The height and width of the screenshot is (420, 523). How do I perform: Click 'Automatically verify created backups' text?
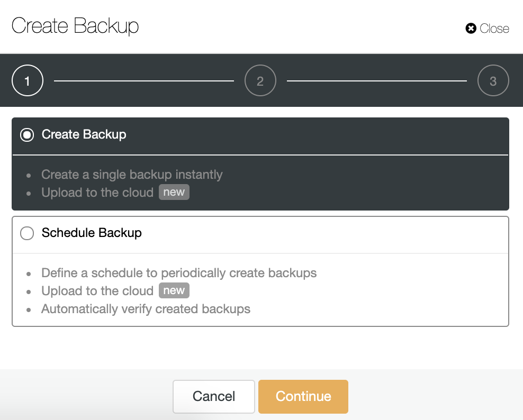[x=146, y=309]
